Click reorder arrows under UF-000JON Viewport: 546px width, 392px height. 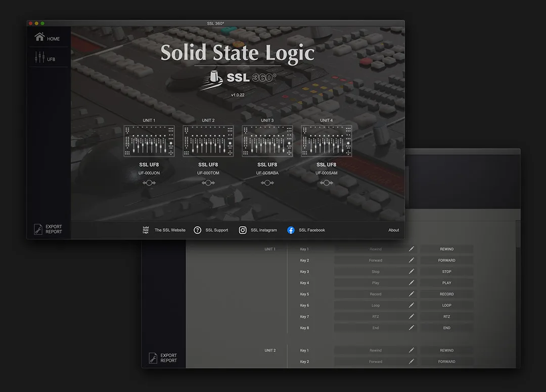(x=149, y=183)
